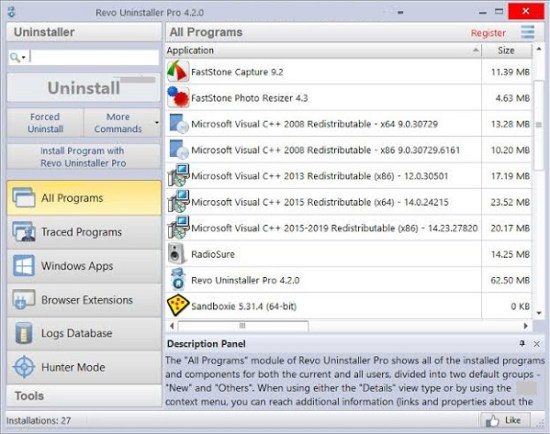Collapse the Uninstaller section header
550x434 pixels.
tap(84, 32)
